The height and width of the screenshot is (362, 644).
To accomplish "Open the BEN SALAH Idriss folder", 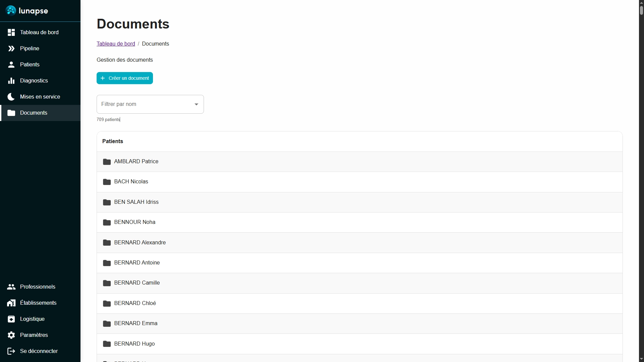I will click(x=136, y=202).
